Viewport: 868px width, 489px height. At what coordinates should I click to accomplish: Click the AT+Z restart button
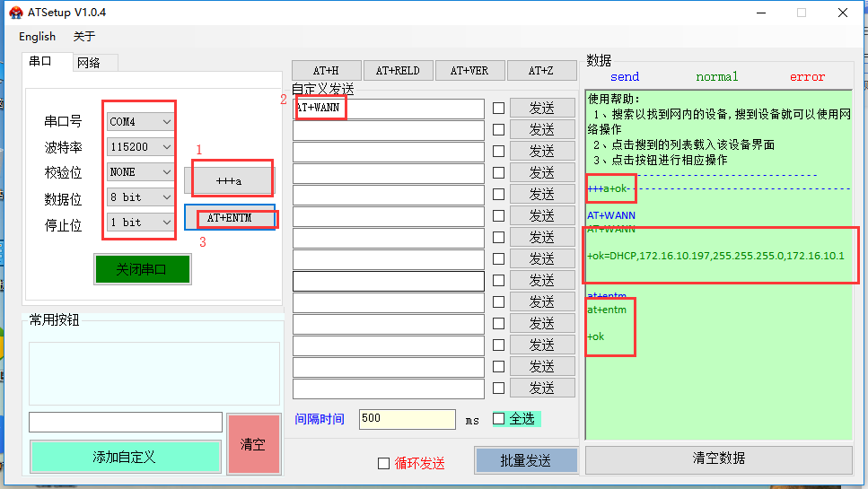tap(540, 71)
